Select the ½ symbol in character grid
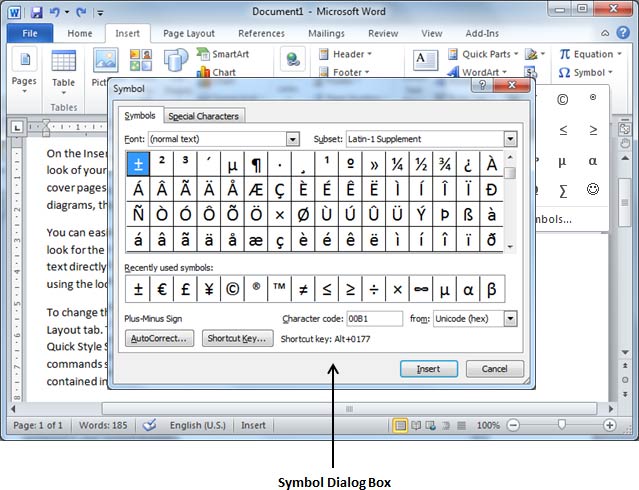639x490 pixels. pyautogui.click(x=421, y=164)
